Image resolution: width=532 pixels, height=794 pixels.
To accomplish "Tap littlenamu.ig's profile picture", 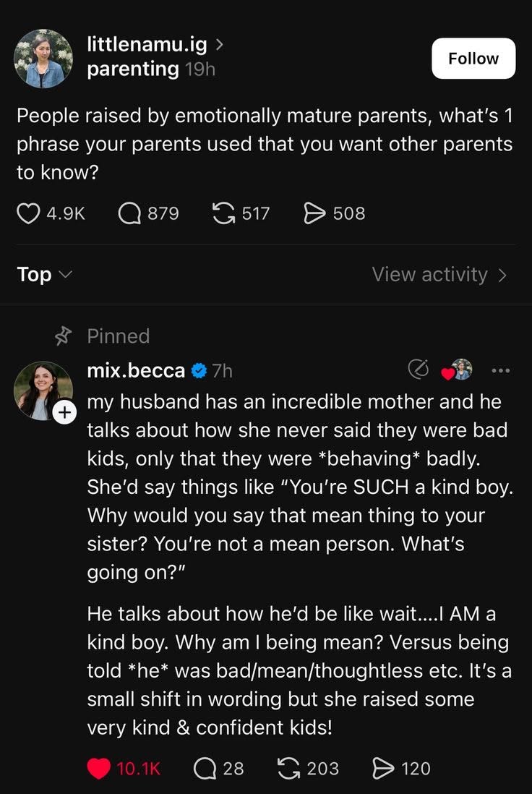I will tap(43, 59).
